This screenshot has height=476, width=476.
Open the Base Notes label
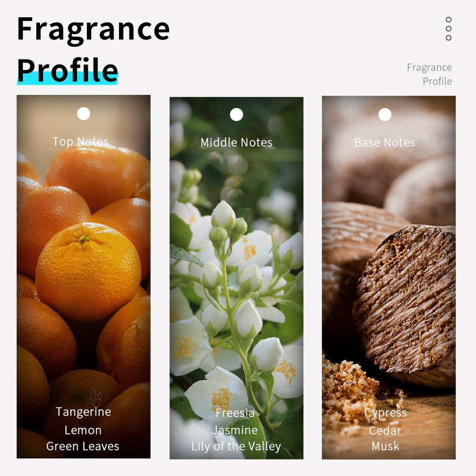[385, 142]
